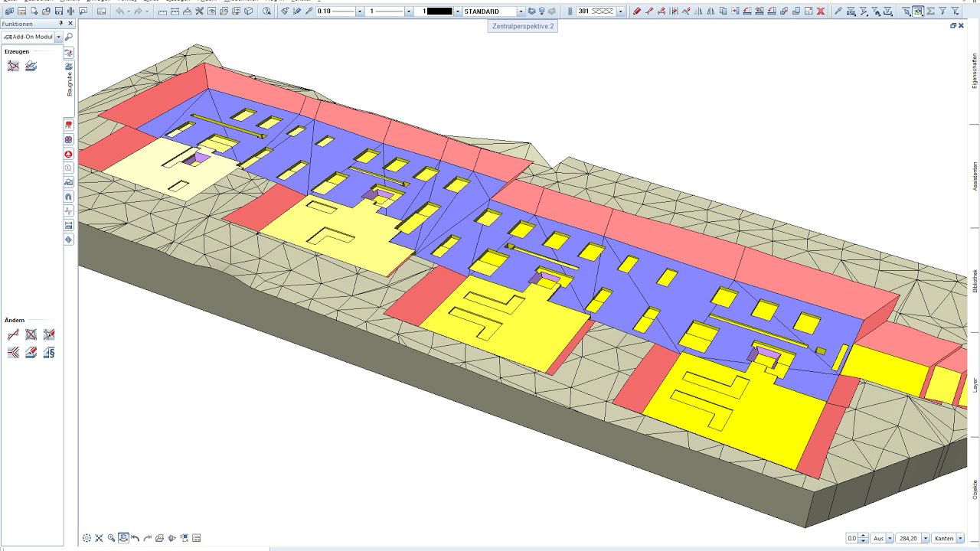Click the Erzeugen section heading
The width and height of the screenshot is (980, 551).
tap(17, 51)
